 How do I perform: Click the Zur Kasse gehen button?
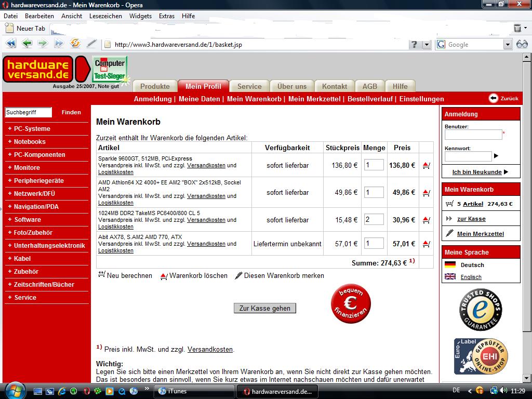[x=264, y=308]
